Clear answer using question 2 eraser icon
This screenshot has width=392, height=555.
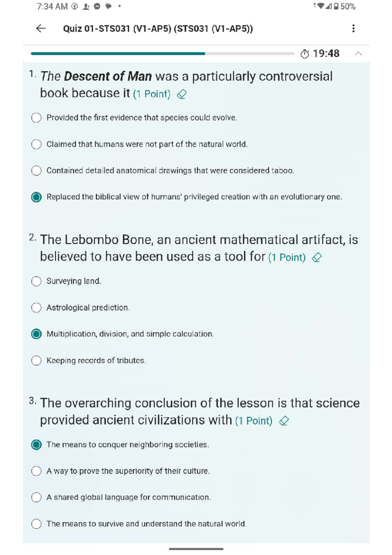(x=317, y=258)
